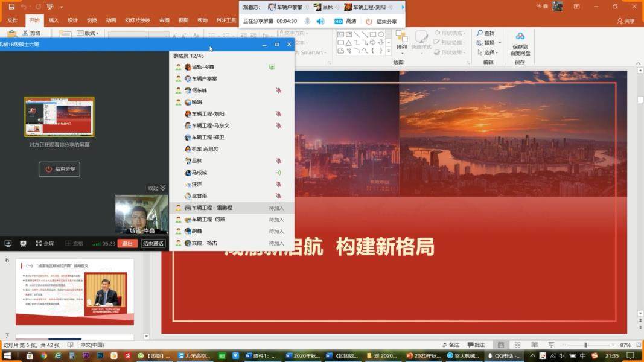
Task: Click the shared screen preview thumbnail
Action: (x=60, y=116)
